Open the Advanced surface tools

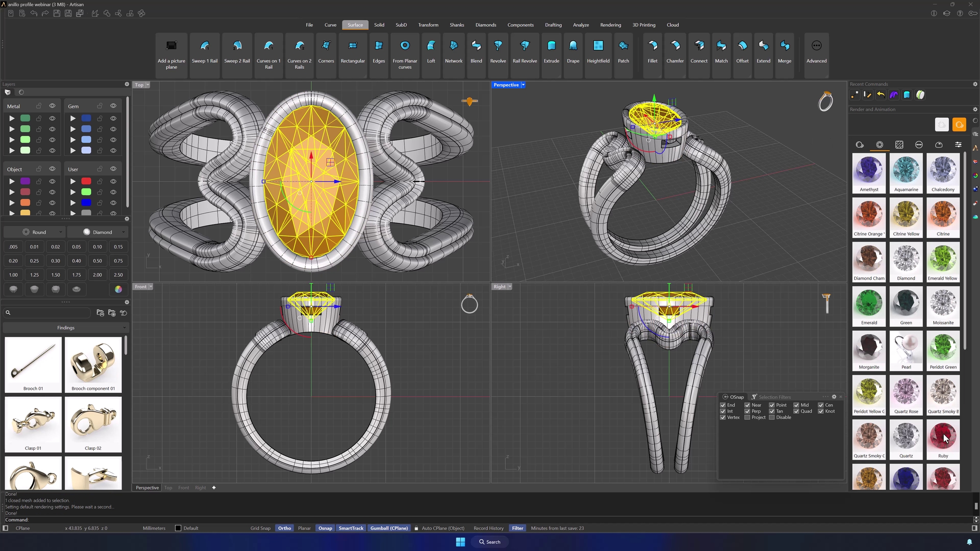pyautogui.click(x=816, y=52)
